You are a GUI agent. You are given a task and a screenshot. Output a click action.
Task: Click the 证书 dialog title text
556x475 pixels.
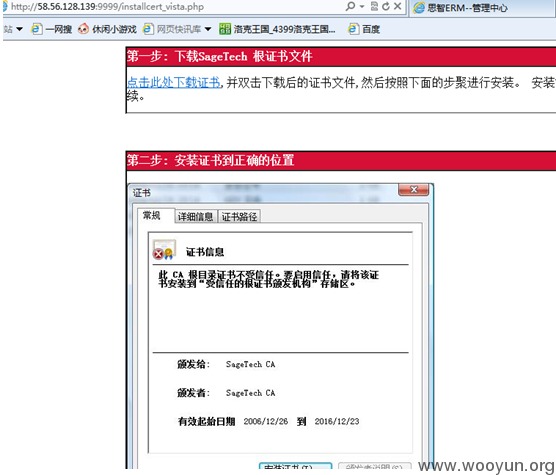[142, 193]
